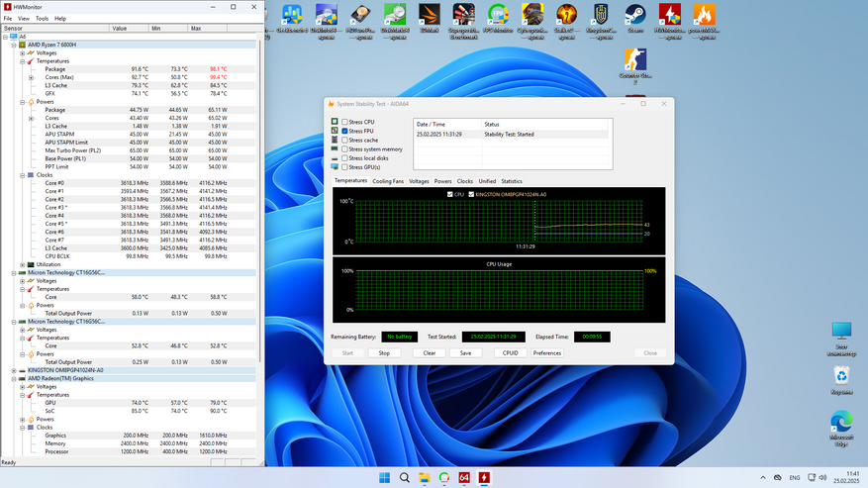Open the Recycle Bin on the desktop
This screenshot has height=488, width=868.
click(840, 378)
